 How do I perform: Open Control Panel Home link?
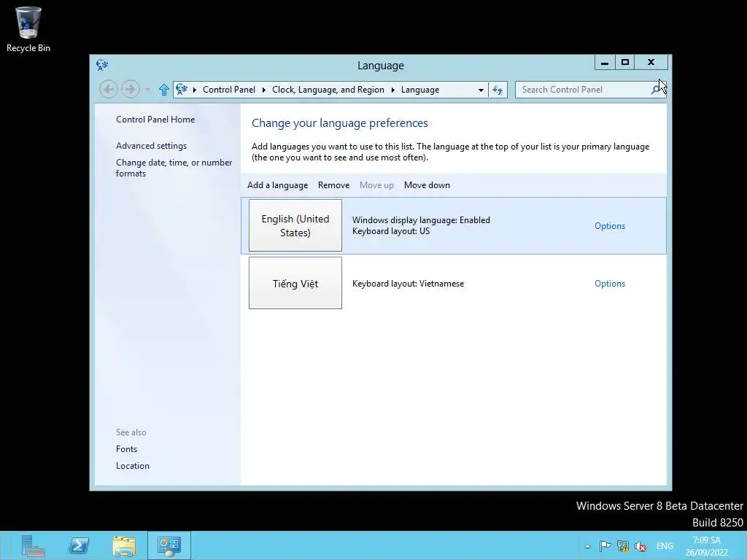click(155, 120)
